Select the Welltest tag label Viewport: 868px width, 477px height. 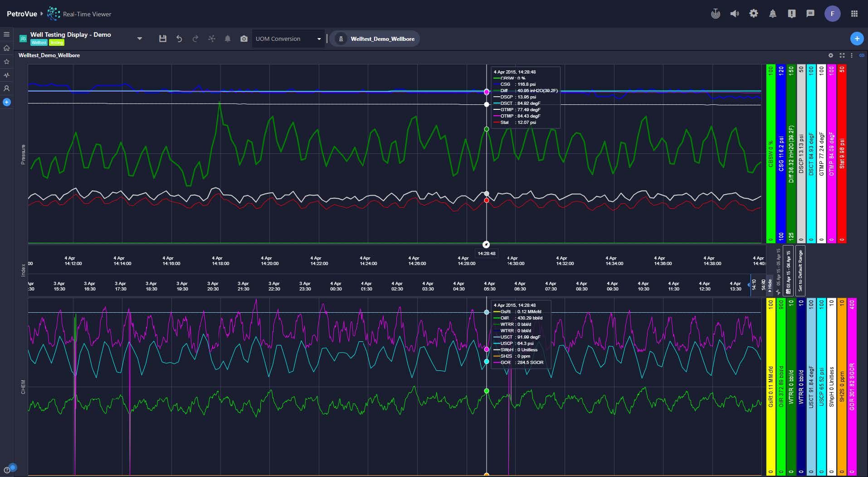[x=39, y=42]
